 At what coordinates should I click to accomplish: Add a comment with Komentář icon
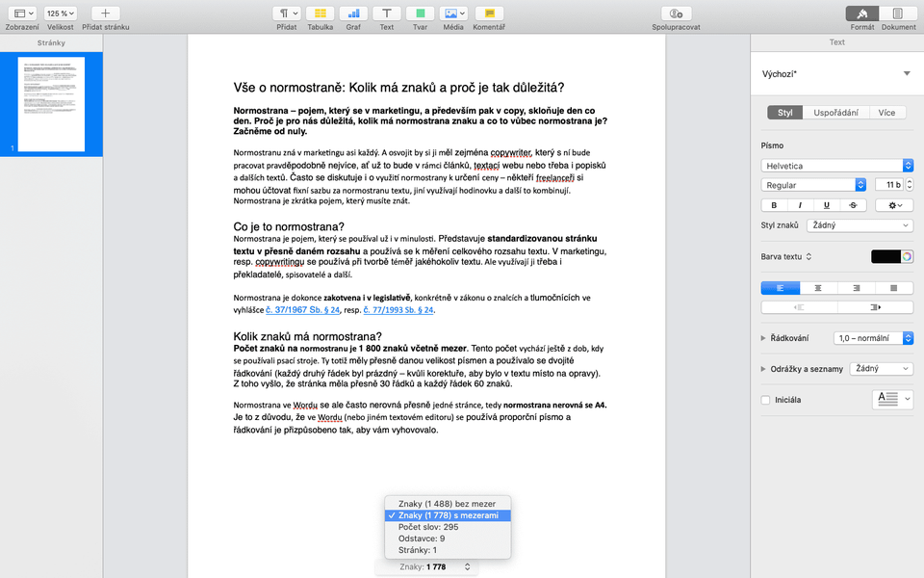tap(489, 13)
